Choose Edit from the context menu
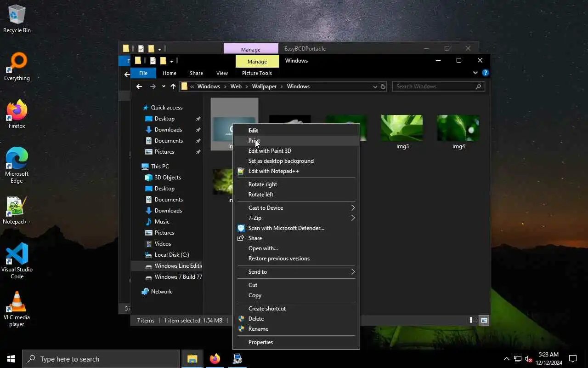588x368 pixels. (296, 131)
